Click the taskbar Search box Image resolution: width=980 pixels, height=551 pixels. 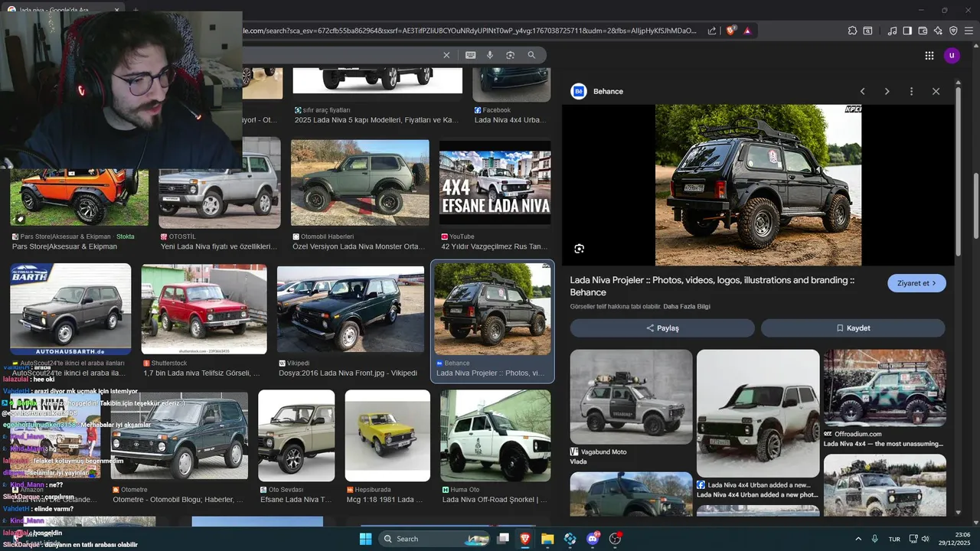[434, 539]
